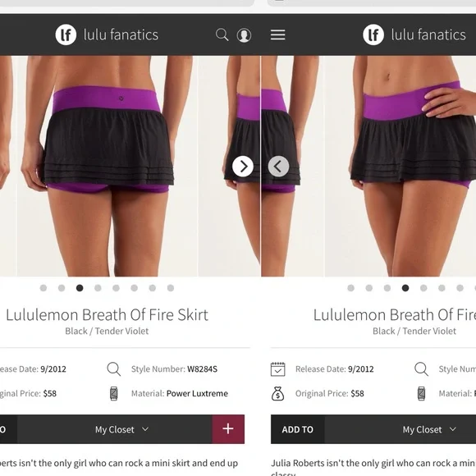Open the hamburger menu in right header
This screenshot has width=476, height=476.
tap(277, 34)
